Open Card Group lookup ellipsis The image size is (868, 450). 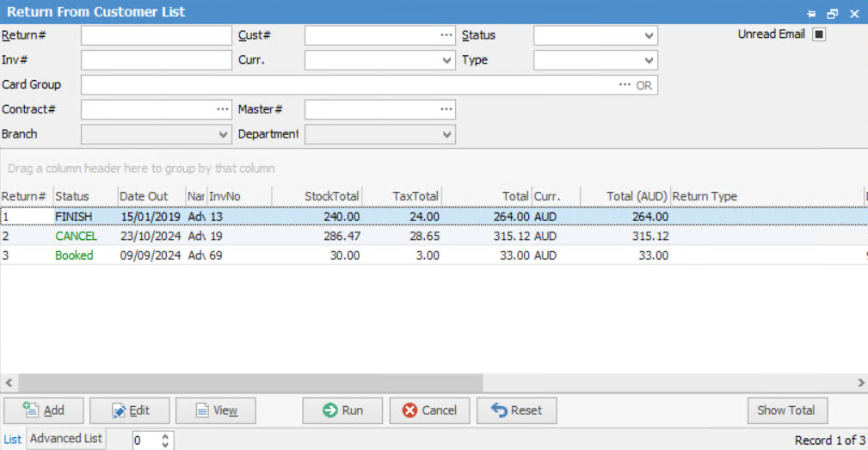point(625,85)
